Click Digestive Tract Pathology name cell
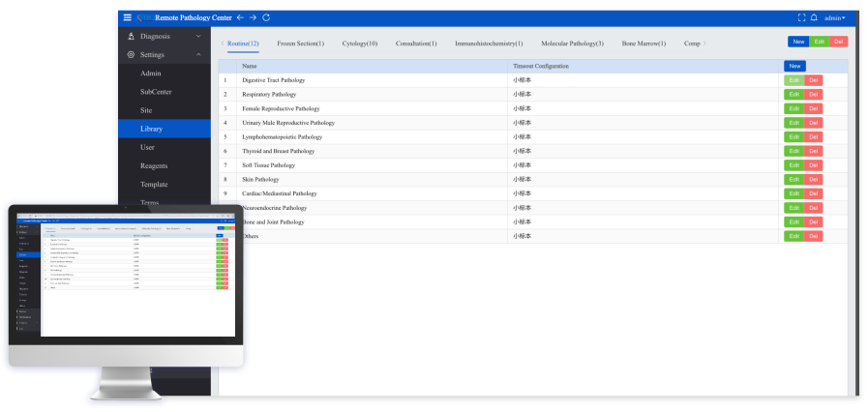 pyautogui.click(x=372, y=80)
